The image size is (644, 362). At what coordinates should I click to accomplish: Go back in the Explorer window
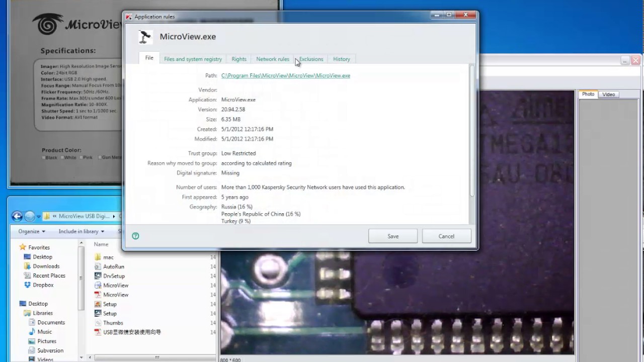17,216
